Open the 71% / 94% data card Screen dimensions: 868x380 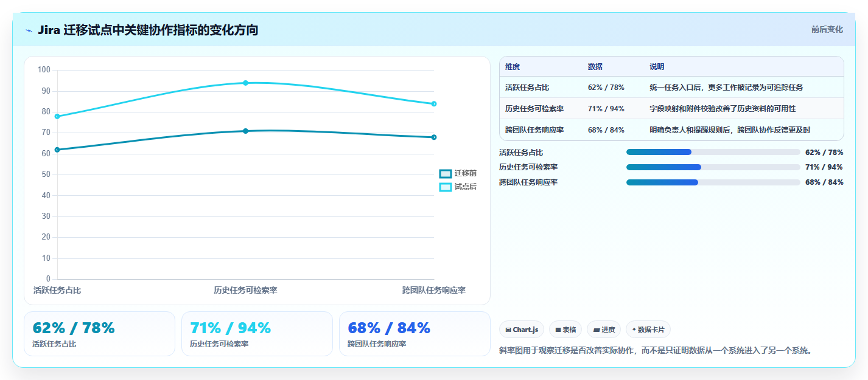click(257, 334)
